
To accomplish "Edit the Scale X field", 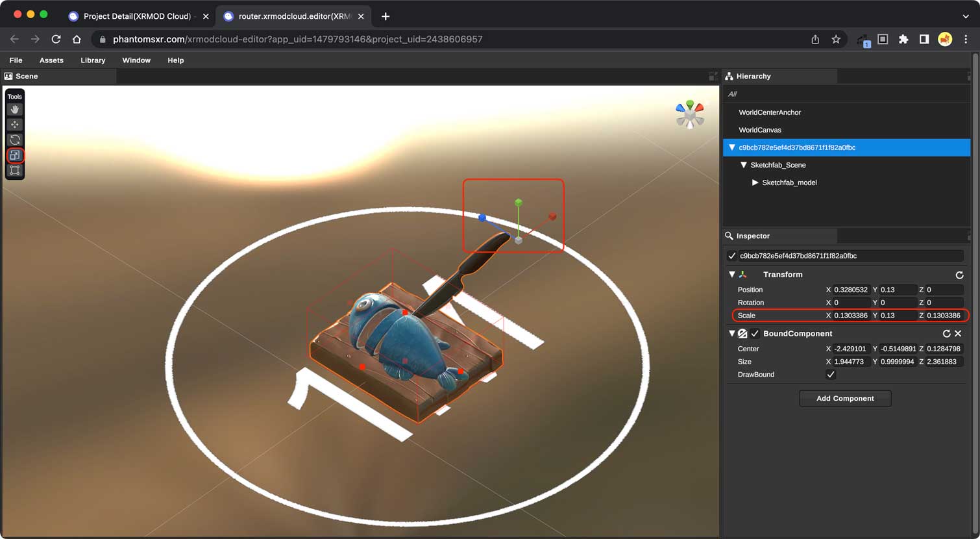I will pyautogui.click(x=851, y=316).
